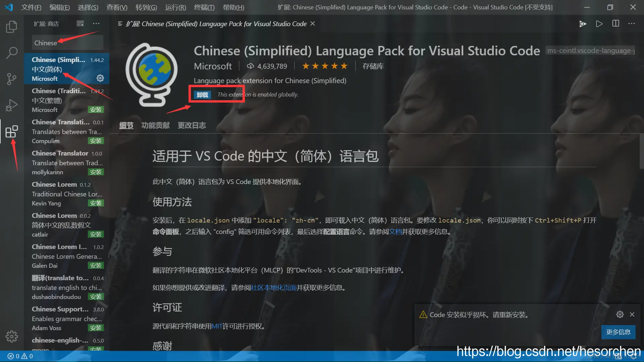Image resolution: width=644 pixels, height=362 pixels.
Task: Click the preview icon near the editor top right
Action: pyautogui.click(x=583, y=24)
